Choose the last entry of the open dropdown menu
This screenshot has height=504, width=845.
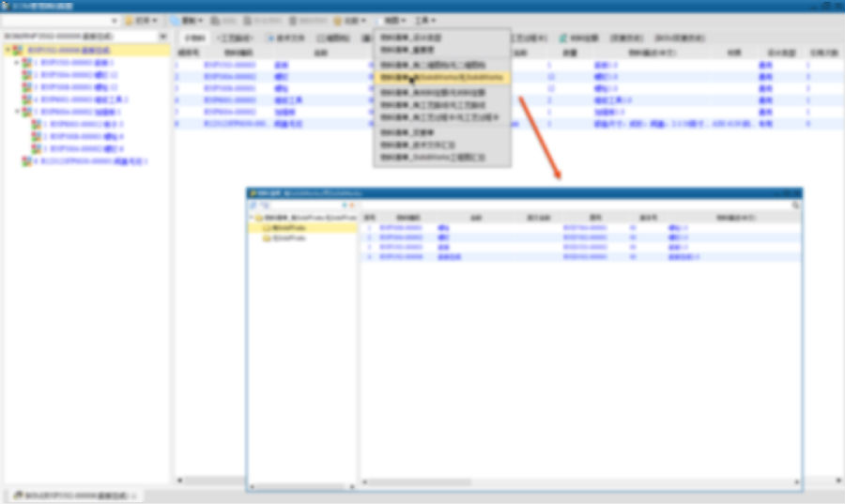point(433,158)
